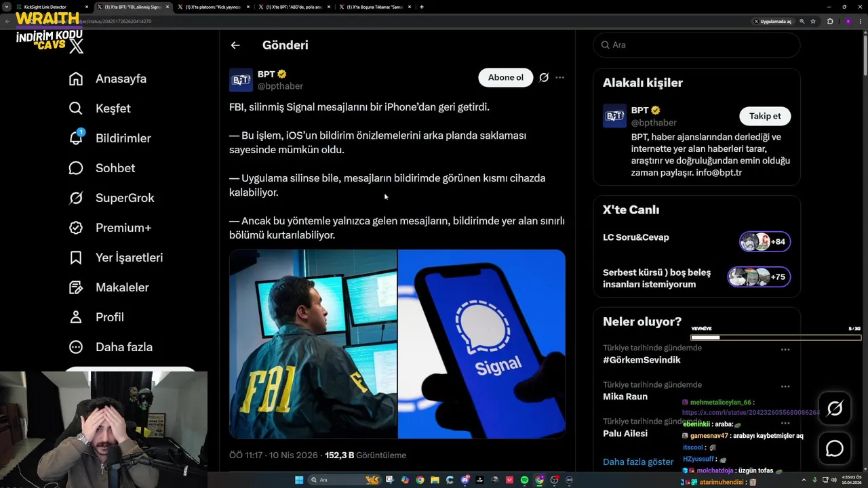The height and width of the screenshot is (488, 868).
Task: Open #GörkemSevindik trend
Action: click(642, 360)
